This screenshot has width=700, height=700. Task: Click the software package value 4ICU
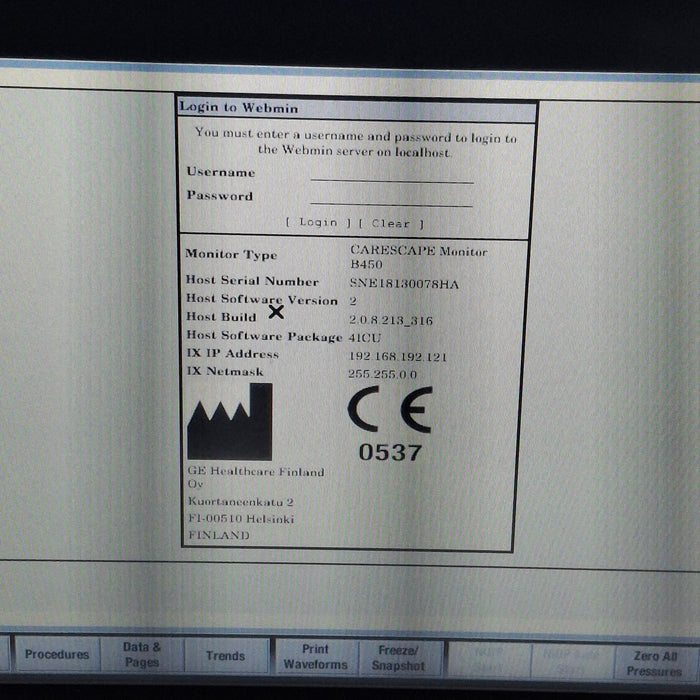[365, 338]
